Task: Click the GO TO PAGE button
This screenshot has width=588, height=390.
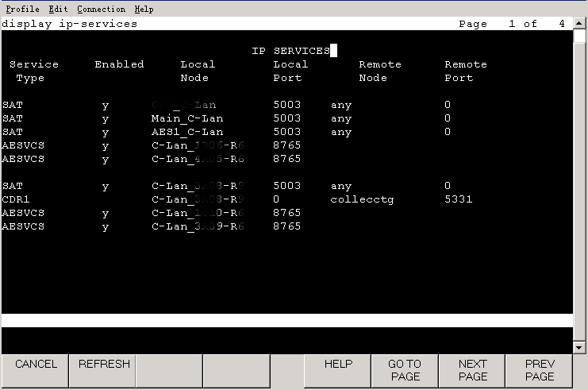Action: [404, 370]
